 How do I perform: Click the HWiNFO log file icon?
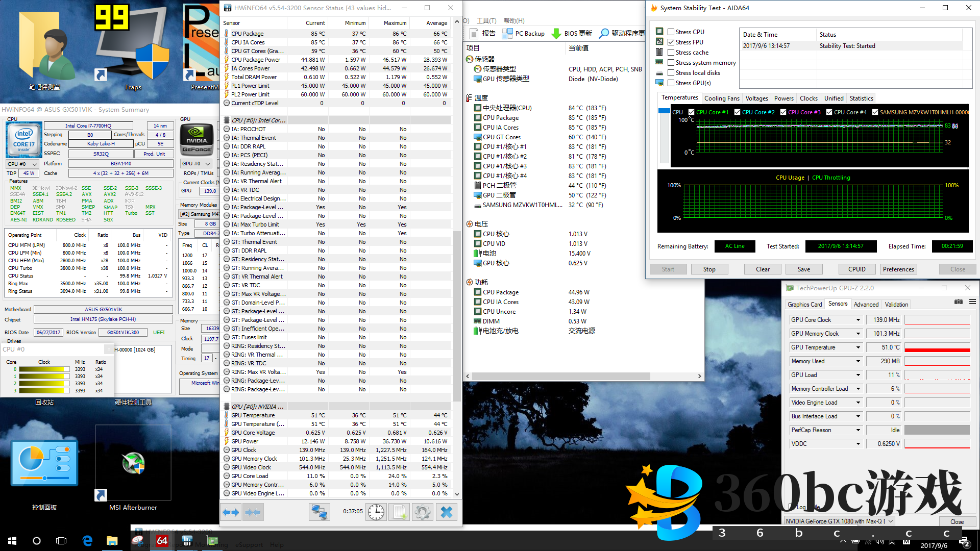tap(399, 512)
